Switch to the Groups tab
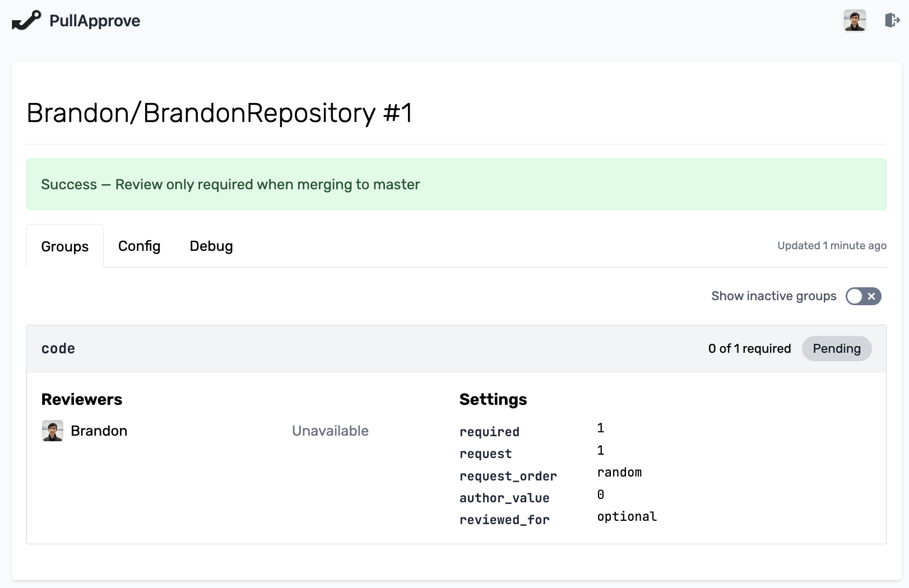The image size is (909, 588). (x=65, y=246)
